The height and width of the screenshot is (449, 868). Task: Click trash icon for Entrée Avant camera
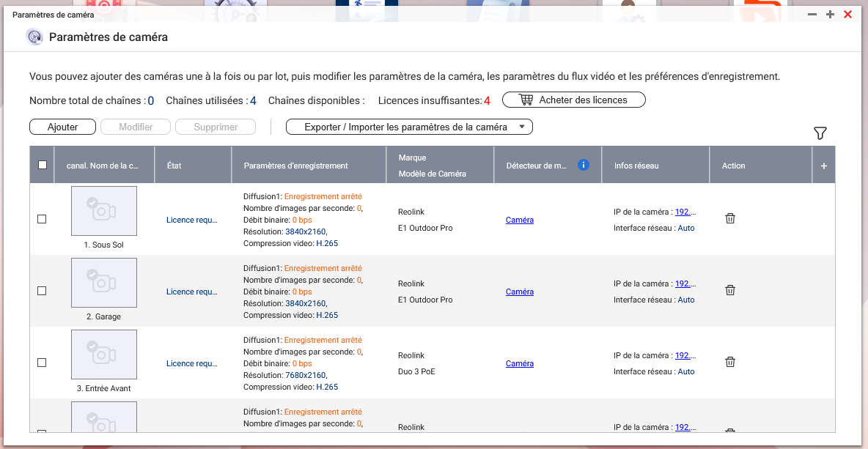point(730,362)
